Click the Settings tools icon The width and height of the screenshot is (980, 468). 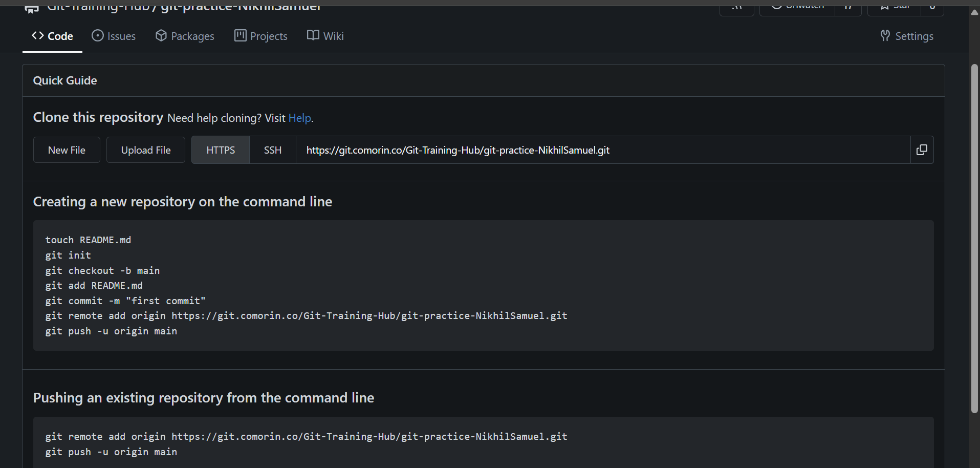(885, 36)
